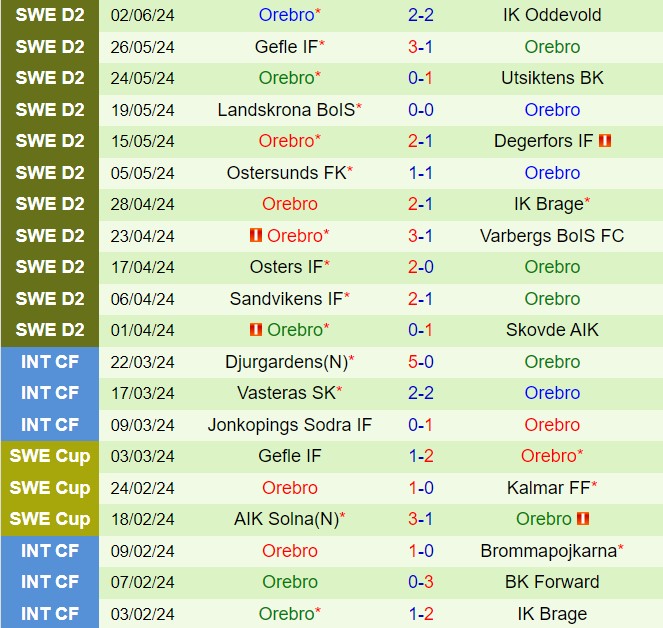
Task: Click red card icon in AIK Solna match row
Action: coord(583,519)
